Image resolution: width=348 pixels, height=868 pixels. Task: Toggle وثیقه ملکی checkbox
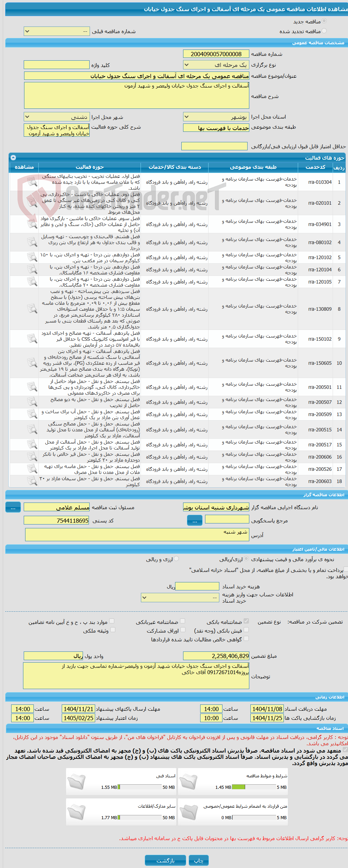click(x=113, y=630)
